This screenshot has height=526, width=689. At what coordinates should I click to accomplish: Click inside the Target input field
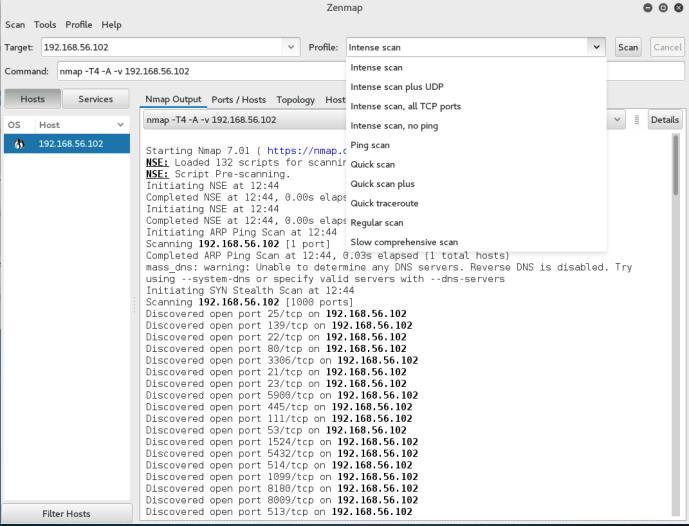point(163,47)
